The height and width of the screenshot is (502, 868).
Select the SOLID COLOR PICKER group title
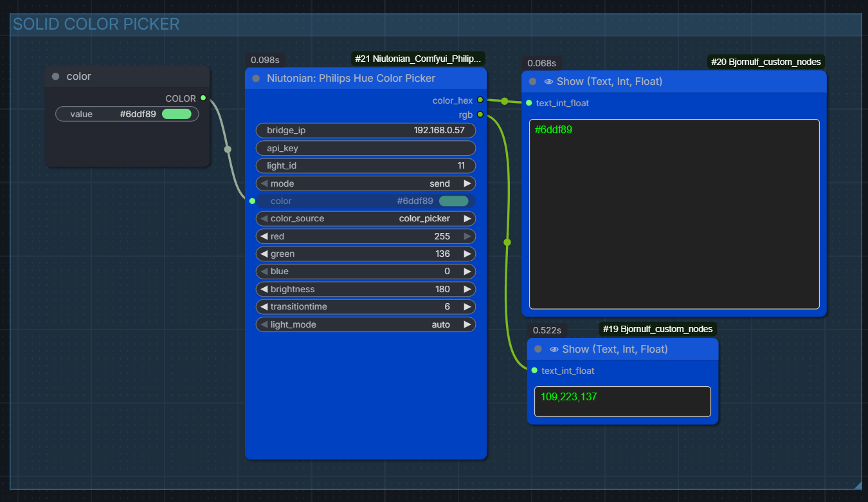96,24
